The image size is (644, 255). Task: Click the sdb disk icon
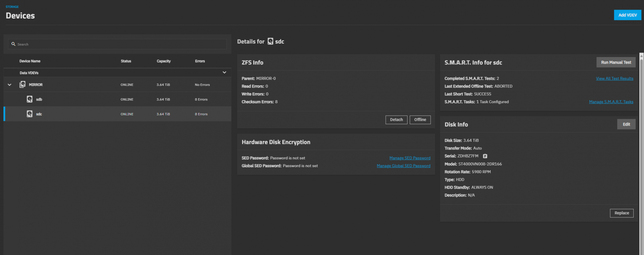30,99
